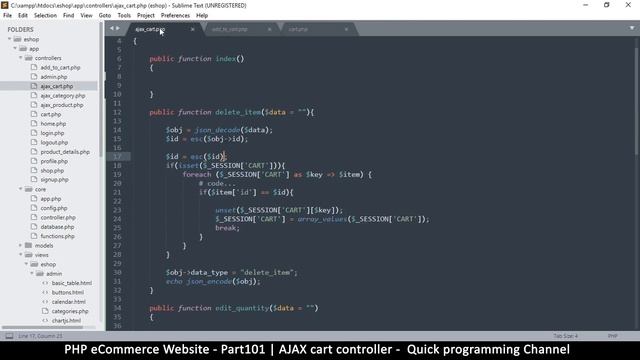Click the sidebar horizontal scrollbar
Image resolution: width=640 pixels, height=360 pixels.
42,327
